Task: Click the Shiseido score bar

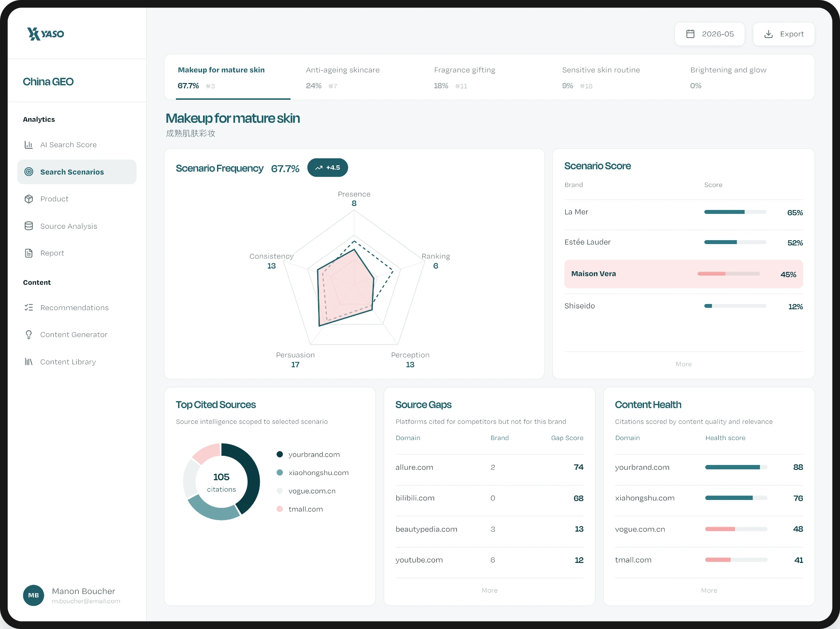Action: pos(735,306)
